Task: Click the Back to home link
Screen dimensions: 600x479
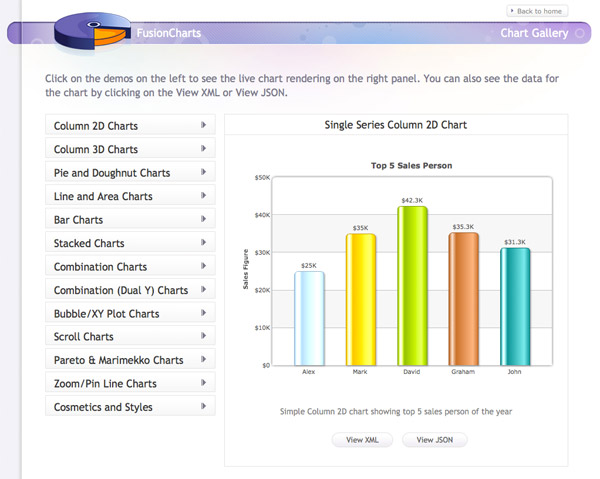Action: pos(537,11)
